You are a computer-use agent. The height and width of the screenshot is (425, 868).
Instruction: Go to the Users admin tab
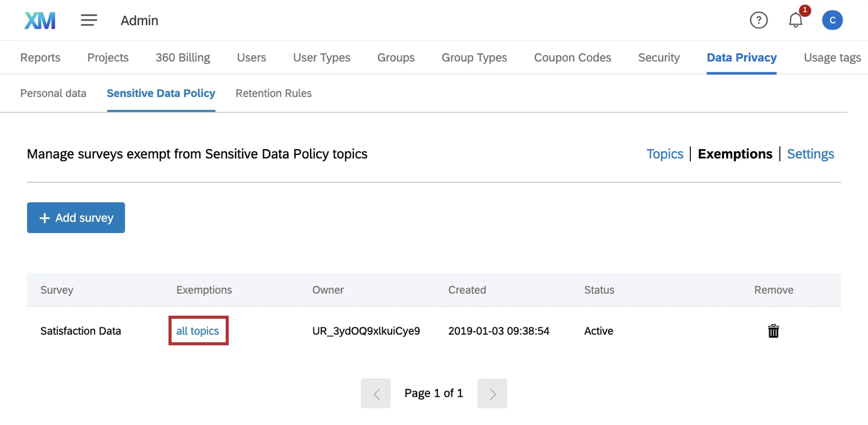tap(251, 58)
